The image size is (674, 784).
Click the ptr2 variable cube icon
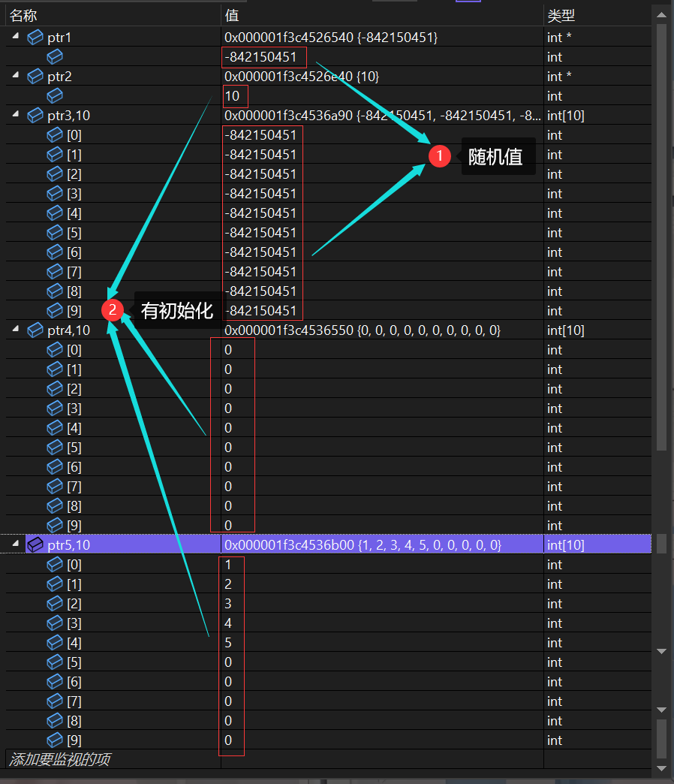coord(35,77)
